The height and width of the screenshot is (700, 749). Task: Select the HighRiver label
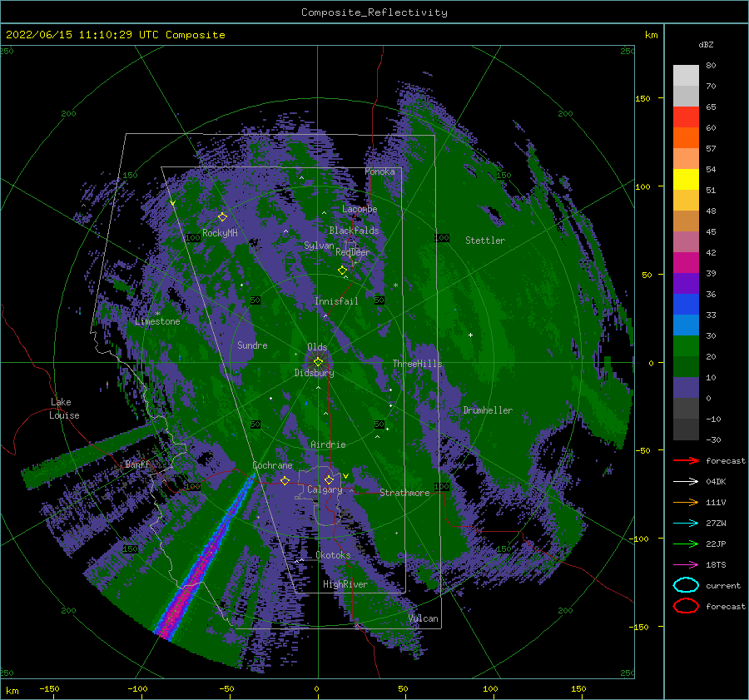[345, 584]
